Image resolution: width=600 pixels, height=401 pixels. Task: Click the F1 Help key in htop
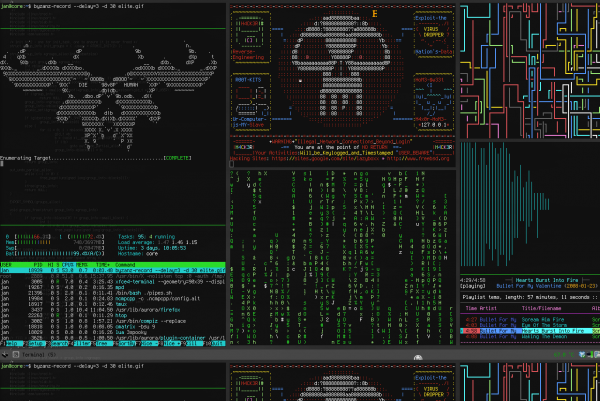[x=11, y=344]
